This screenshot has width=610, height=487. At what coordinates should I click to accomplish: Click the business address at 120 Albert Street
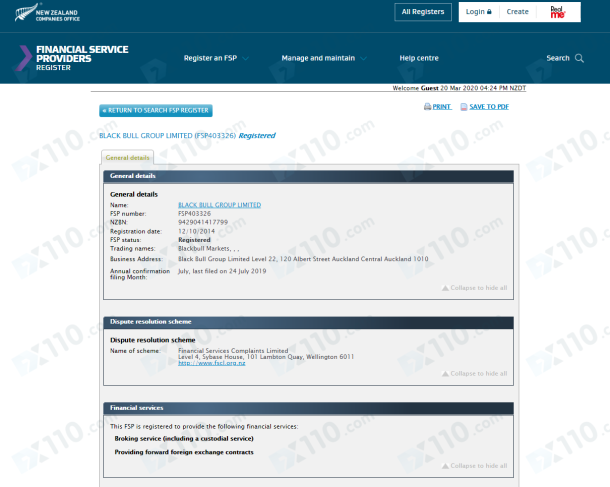click(303, 259)
